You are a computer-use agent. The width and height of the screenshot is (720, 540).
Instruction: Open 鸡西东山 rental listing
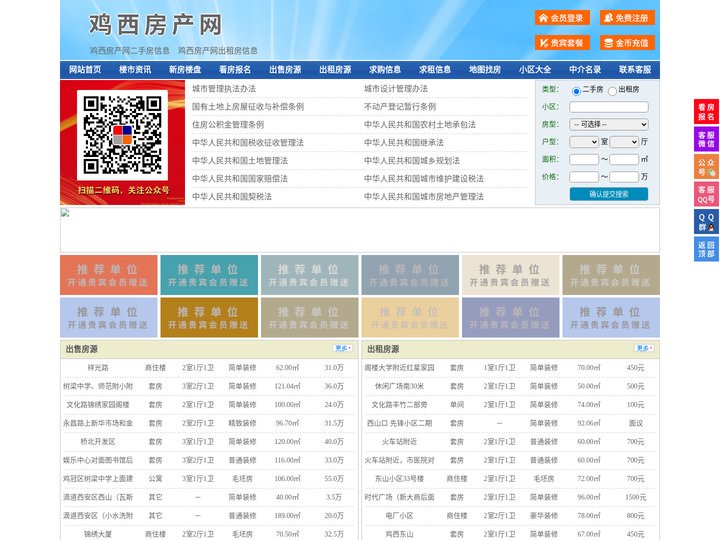coord(399,534)
